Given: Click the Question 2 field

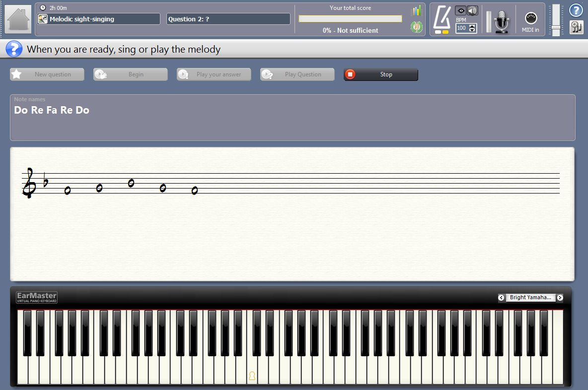Looking at the screenshot, I should [x=228, y=19].
